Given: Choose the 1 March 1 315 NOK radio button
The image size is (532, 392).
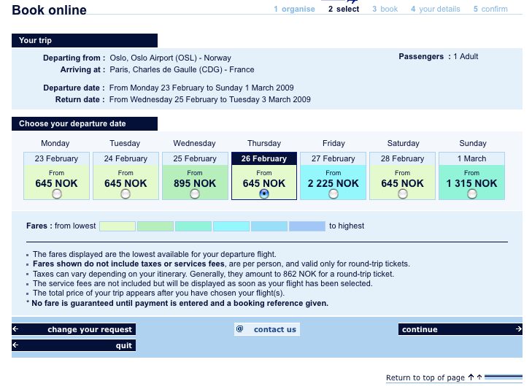Looking at the screenshot, I should click(x=472, y=194).
